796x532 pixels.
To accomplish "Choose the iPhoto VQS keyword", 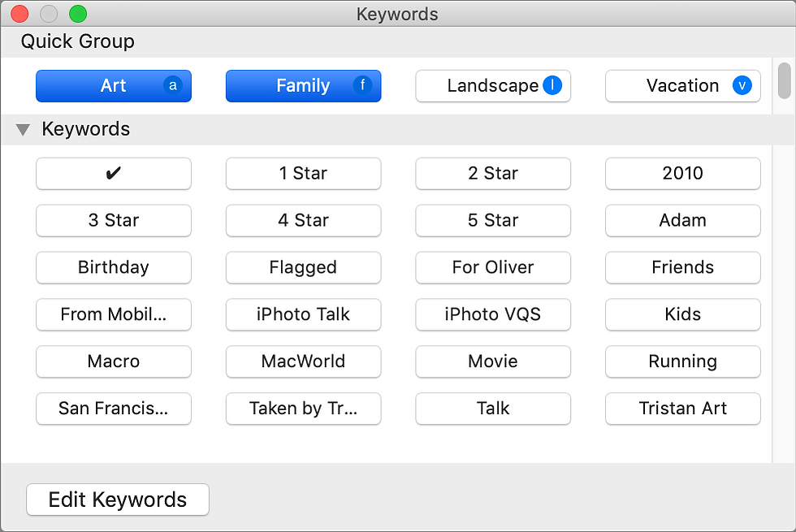I will point(493,315).
